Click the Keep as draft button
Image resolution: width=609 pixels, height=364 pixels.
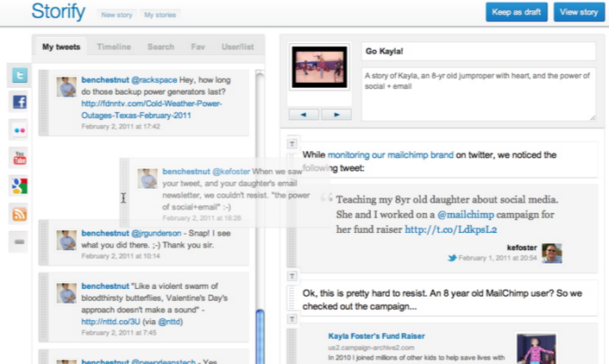515,12
